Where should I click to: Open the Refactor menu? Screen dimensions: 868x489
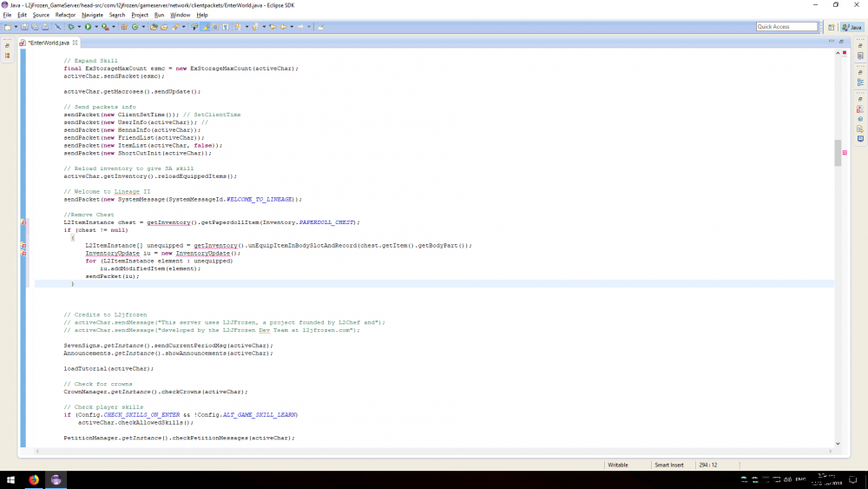[65, 15]
